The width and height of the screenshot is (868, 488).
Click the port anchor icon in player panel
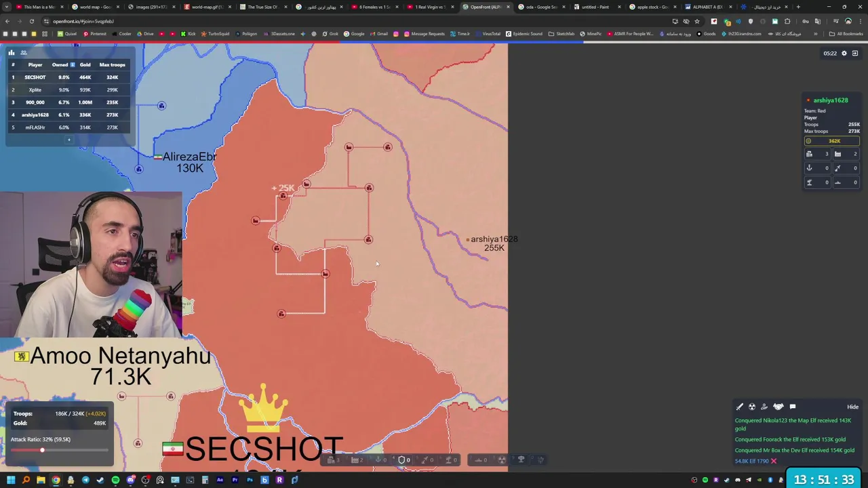809,168
